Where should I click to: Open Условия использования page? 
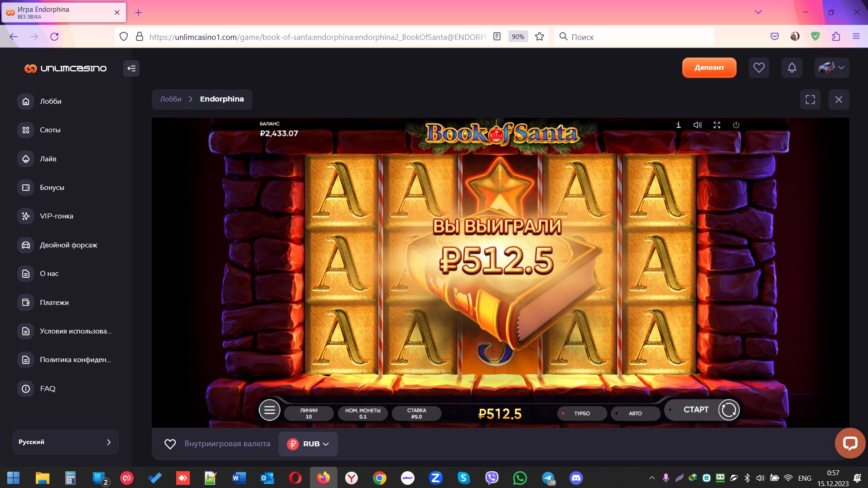tap(64, 331)
